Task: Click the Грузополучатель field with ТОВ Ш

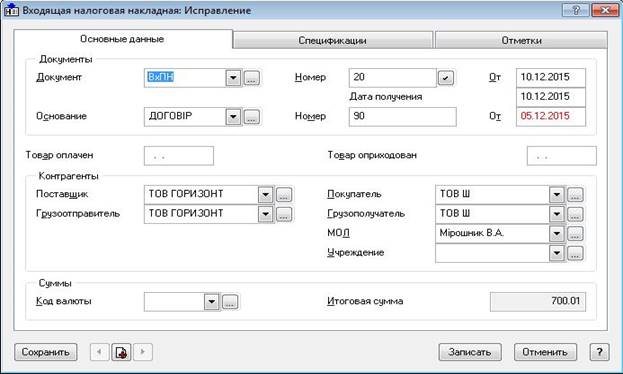Action: [492, 214]
